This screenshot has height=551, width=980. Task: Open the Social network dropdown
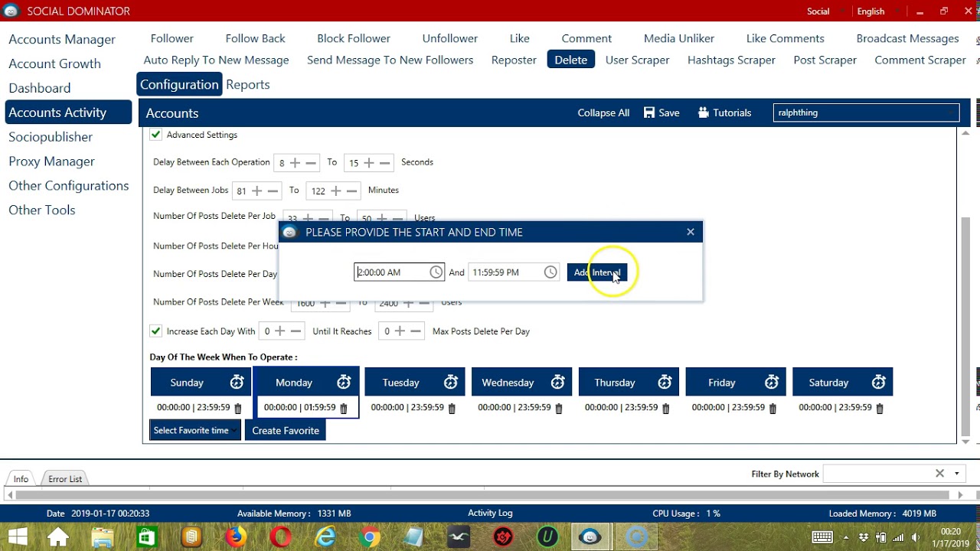pos(825,11)
